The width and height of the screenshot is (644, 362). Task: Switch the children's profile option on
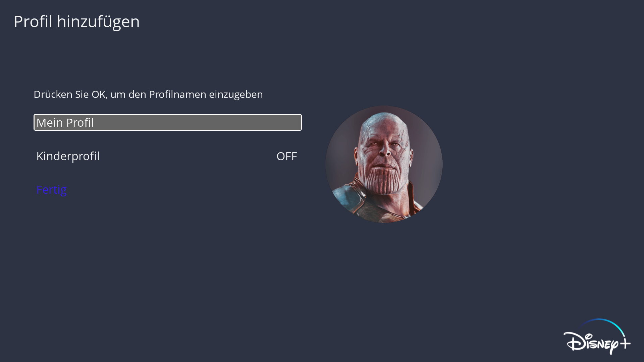tap(286, 156)
